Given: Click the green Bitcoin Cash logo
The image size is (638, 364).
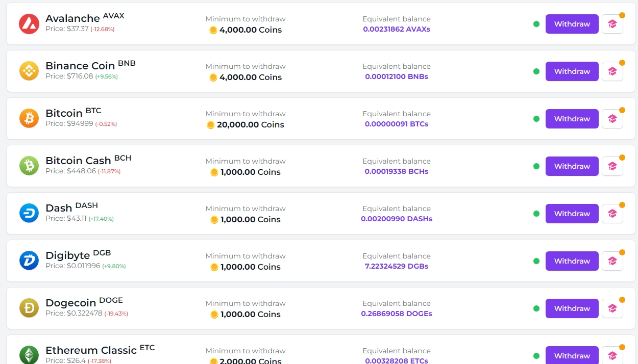Looking at the screenshot, I should (29, 166).
